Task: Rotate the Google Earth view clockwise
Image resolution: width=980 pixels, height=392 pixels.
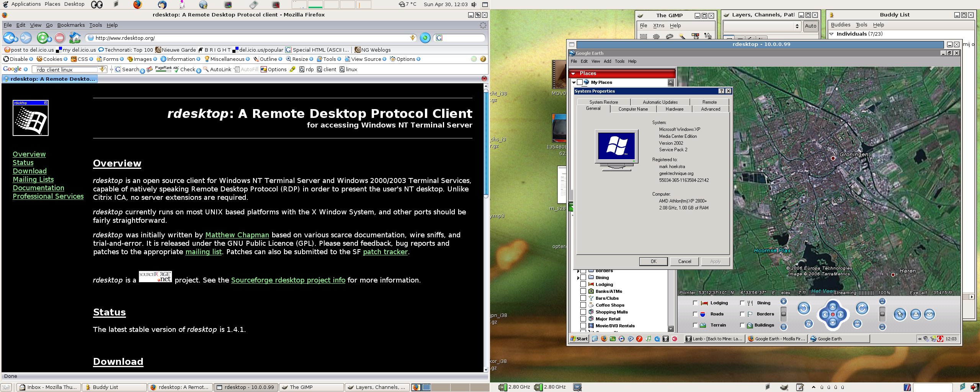Action: [862, 308]
